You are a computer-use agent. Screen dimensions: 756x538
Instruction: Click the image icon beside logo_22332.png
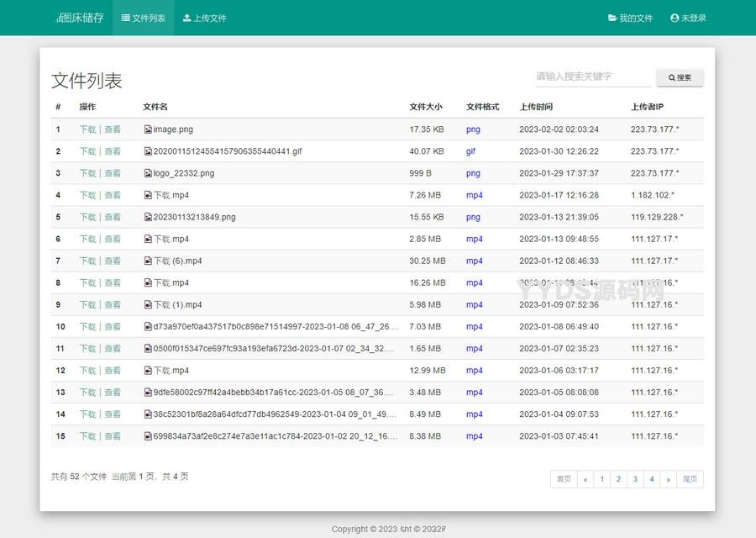(x=148, y=173)
